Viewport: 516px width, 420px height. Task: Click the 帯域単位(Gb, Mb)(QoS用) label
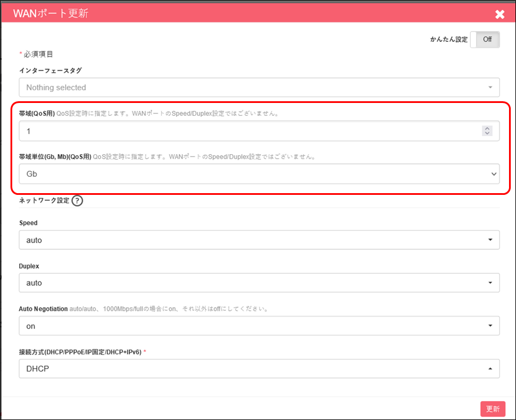[x=55, y=156]
